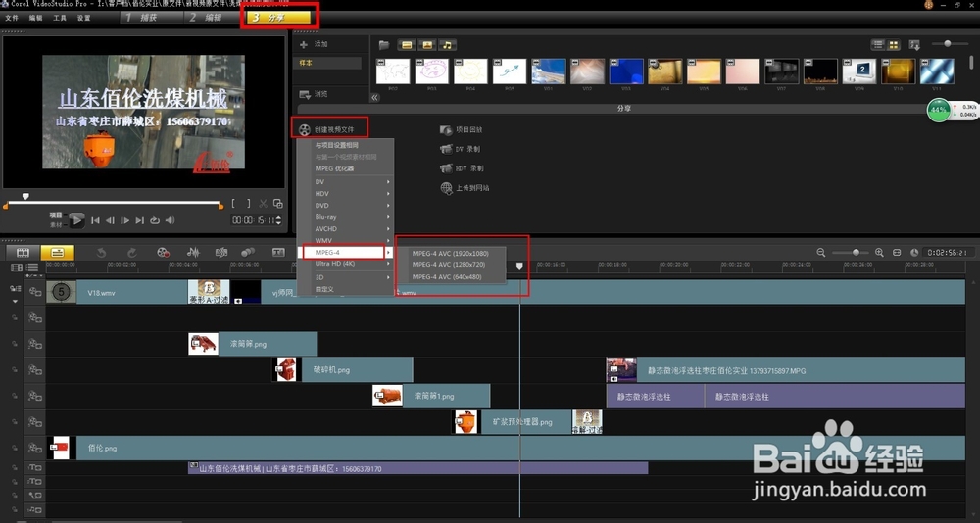Open the Sound Mixer tool
980x523 pixels.
(x=193, y=253)
